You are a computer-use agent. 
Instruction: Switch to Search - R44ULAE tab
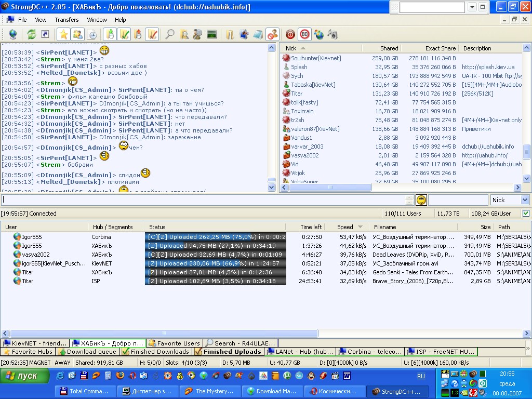tap(241, 343)
